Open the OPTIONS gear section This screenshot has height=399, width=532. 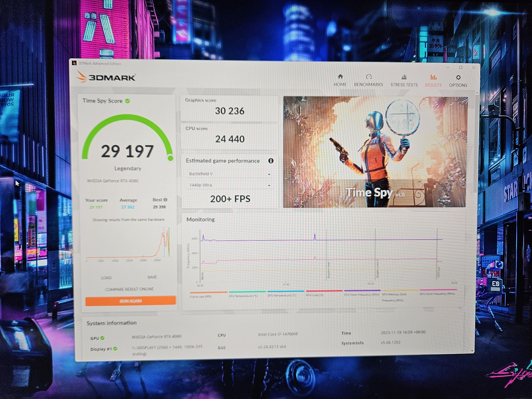click(x=458, y=81)
